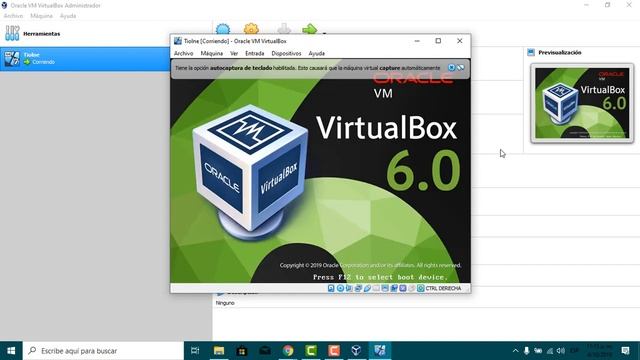Open green Camtasia app on taskbar

(311, 351)
